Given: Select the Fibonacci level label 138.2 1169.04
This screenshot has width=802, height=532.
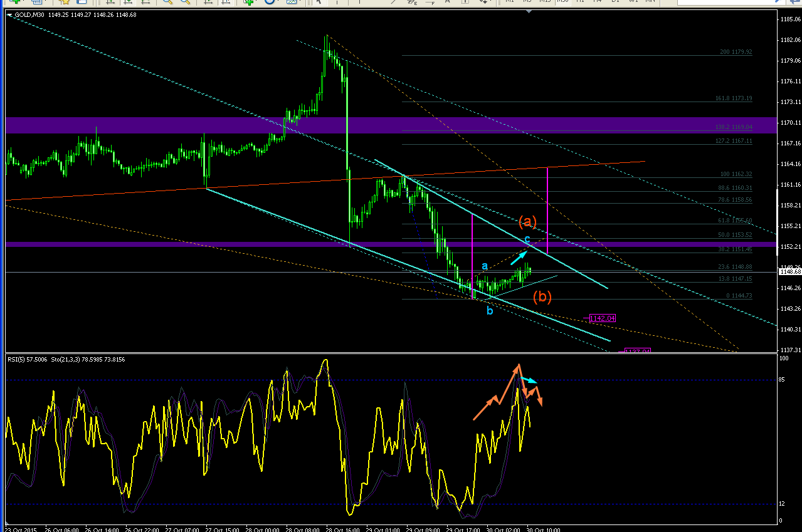Looking at the screenshot, I should pyautogui.click(x=734, y=127).
